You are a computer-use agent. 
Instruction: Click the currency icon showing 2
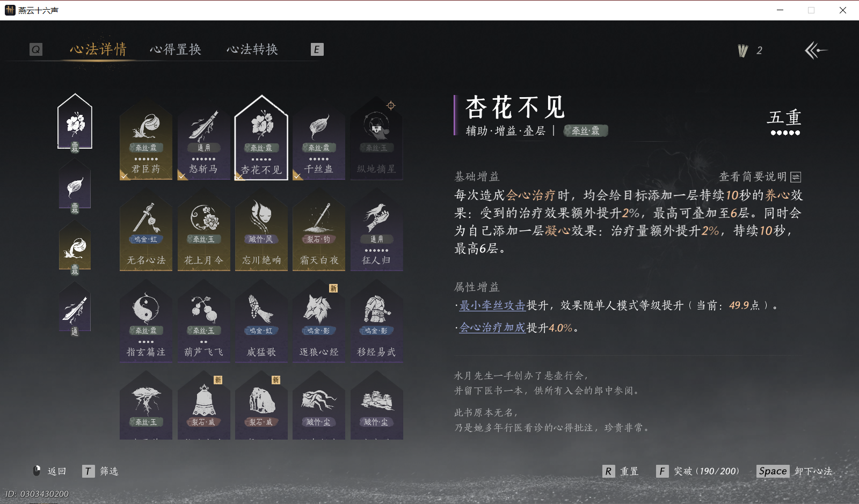click(743, 50)
